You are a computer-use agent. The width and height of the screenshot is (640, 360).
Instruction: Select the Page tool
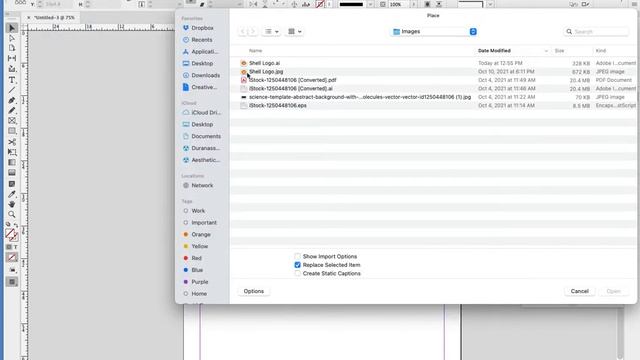pyautogui.click(x=12, y=49)
